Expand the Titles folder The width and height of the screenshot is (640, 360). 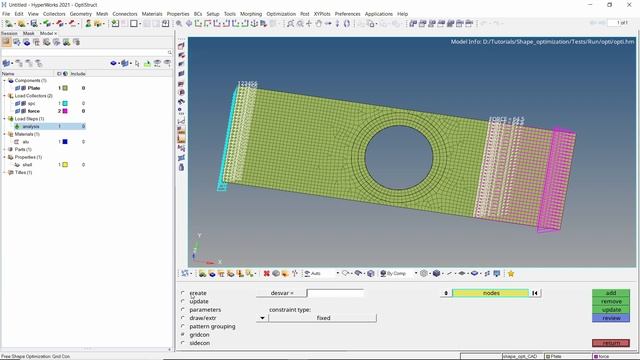[4, 172]
